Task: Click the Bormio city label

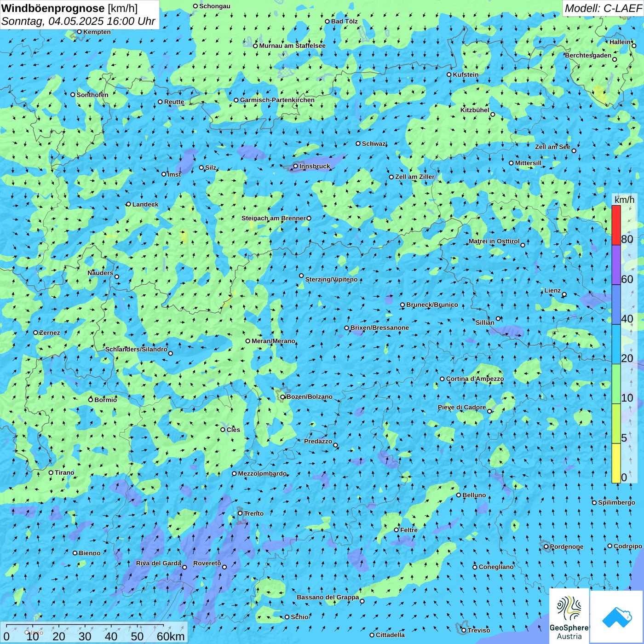Action: tap(105, 400)
